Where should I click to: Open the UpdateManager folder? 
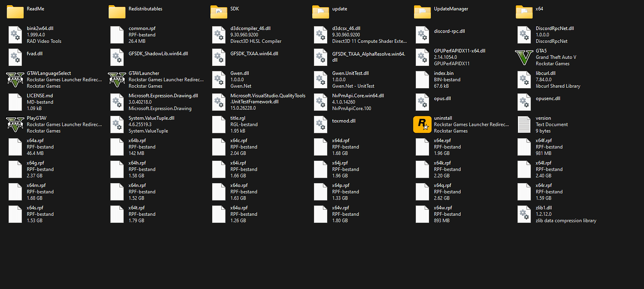[422, 10]
